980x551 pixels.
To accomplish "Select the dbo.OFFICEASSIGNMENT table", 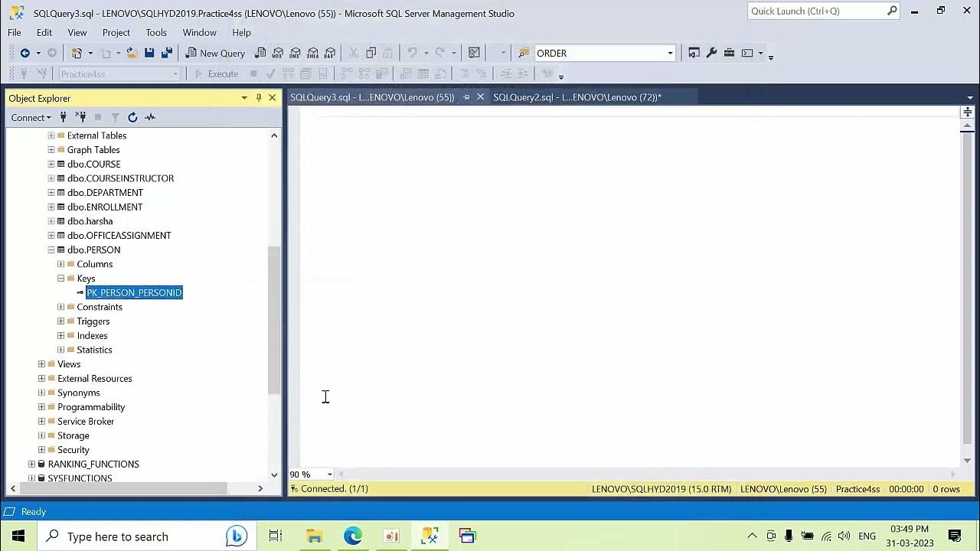I will 119,235.
